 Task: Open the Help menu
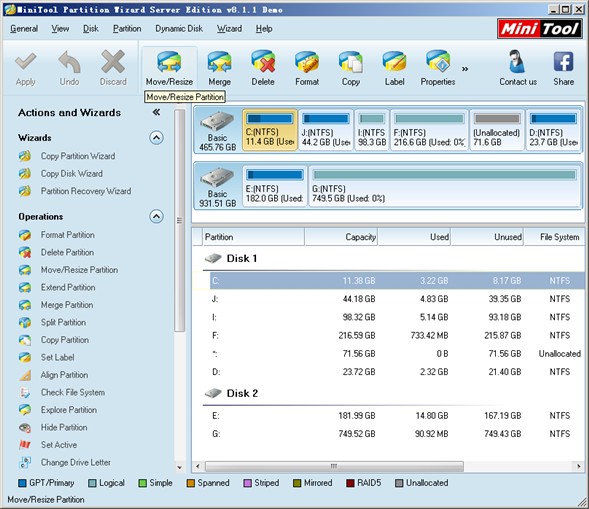tap(264, 29)
